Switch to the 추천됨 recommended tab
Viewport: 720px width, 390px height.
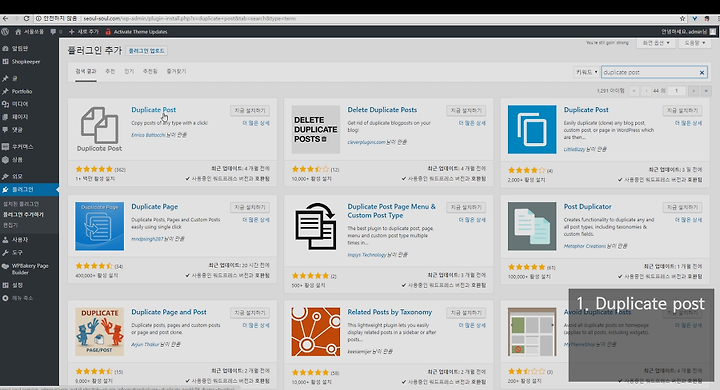150,72
